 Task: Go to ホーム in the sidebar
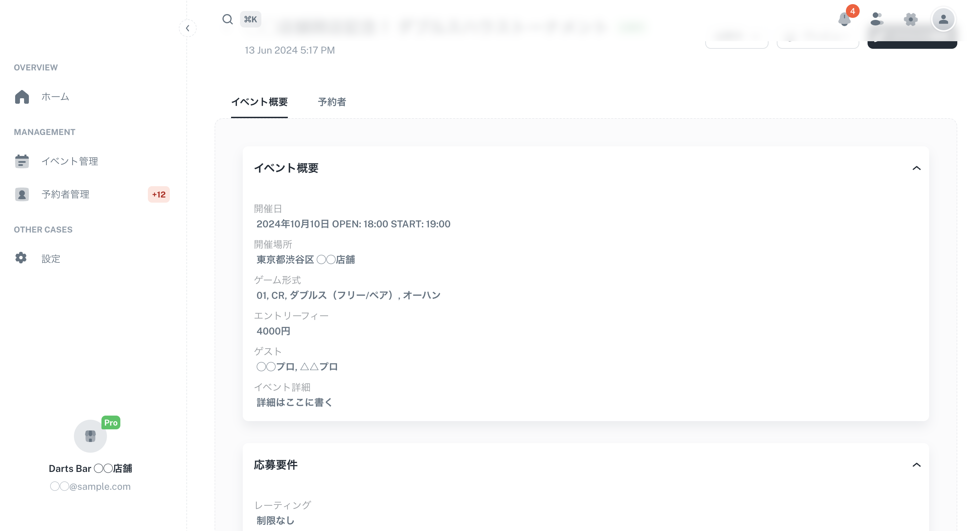[x=55, y=97]
